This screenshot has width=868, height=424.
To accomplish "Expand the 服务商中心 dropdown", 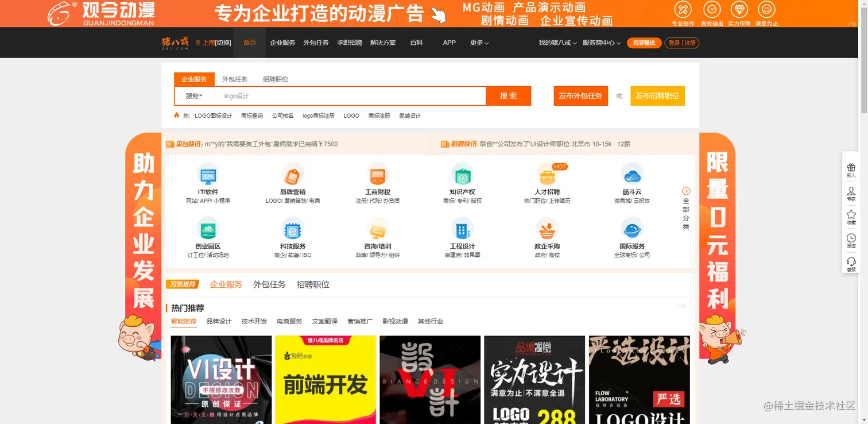I will 602,43.
